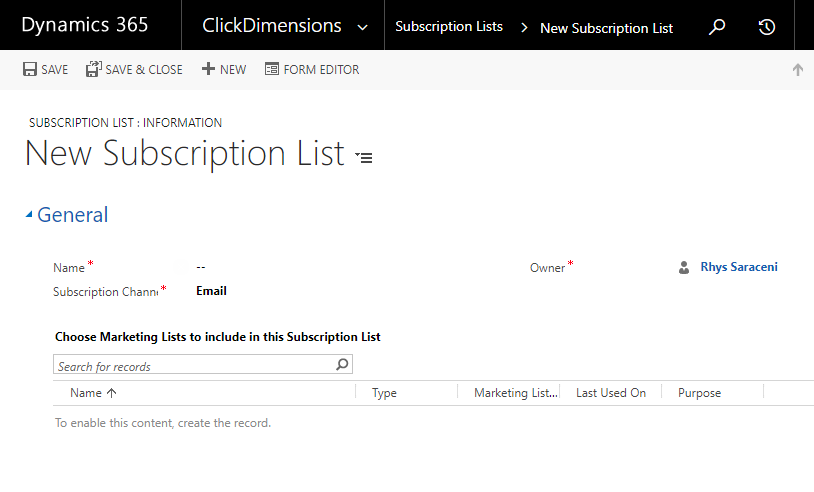Click the breadcrumb chevron after Subscription Lists
Screen dimensions: 814x492
(x=524, y=27)
